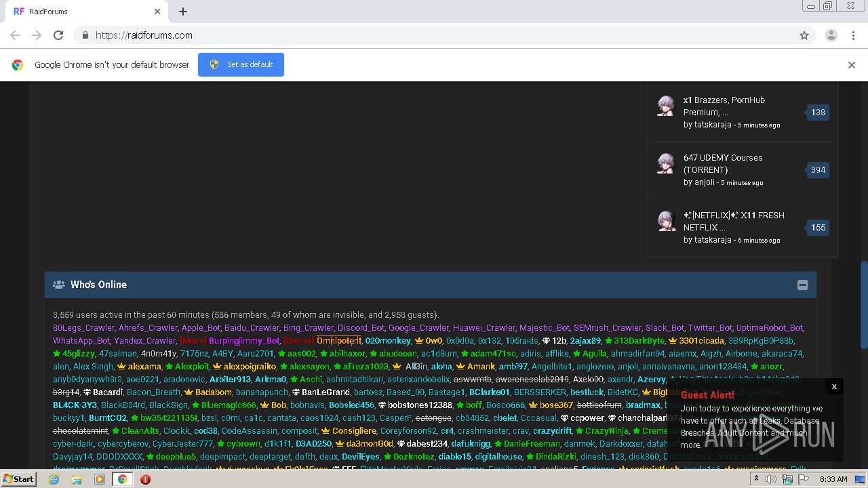Click the Who's Online header title
The image size is (868, 488).
coord(98,285)
